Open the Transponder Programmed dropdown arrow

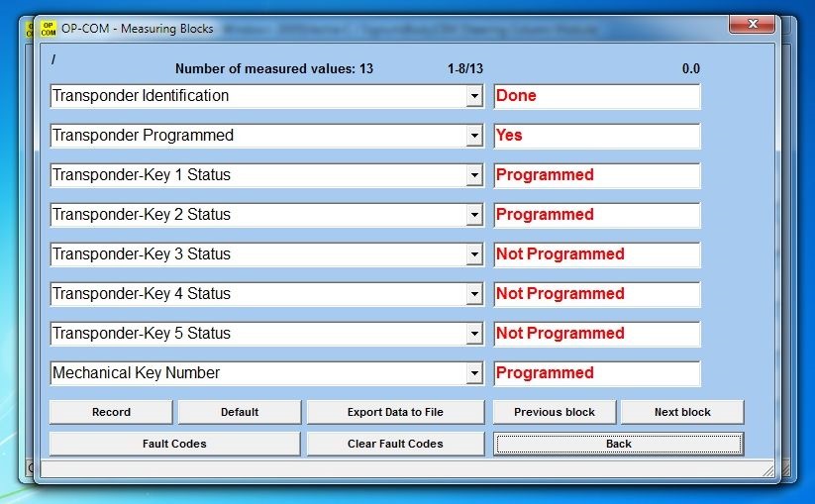(x=474, y=136)
